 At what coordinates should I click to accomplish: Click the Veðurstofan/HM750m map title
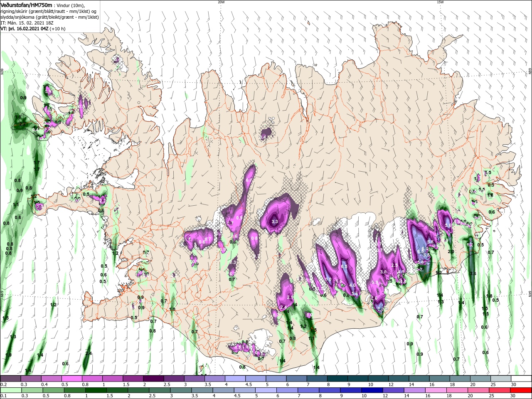pyautogui.click(x=27, y=5)
